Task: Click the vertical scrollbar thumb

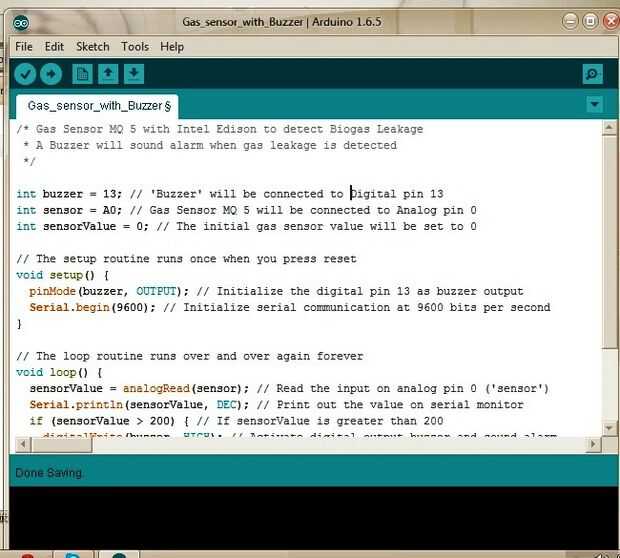Action: (x=609, y=242)
